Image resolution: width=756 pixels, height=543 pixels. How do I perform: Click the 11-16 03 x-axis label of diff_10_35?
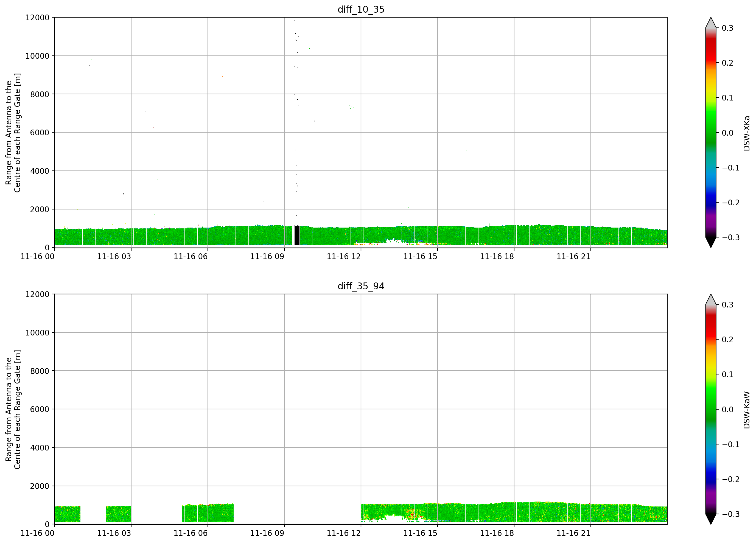pyautogui.click(x=114, y=257)
